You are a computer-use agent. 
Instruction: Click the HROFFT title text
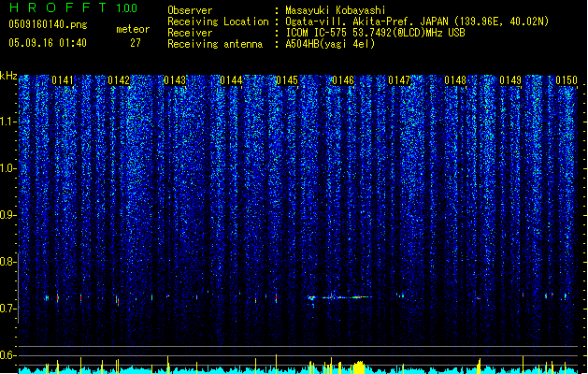coord(58,7)
